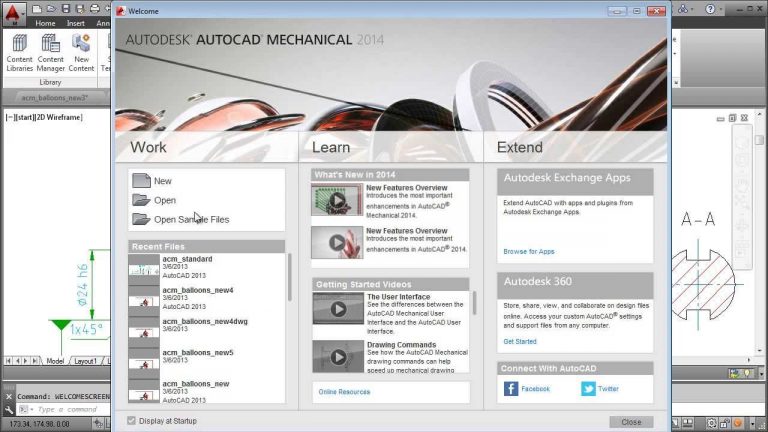Open Content Libraries in the ribbon
This screenshot has height=432, width=768.
click(x=20, y=53)
